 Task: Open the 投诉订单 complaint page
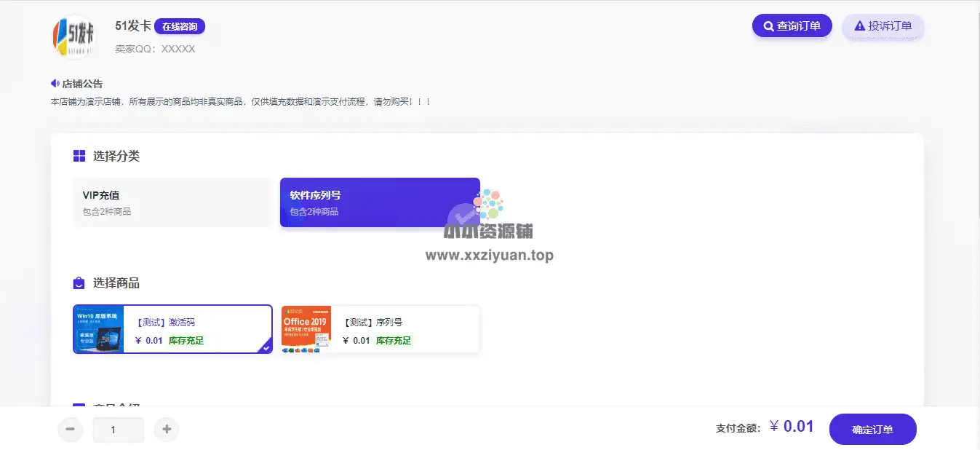pos(883,26)
